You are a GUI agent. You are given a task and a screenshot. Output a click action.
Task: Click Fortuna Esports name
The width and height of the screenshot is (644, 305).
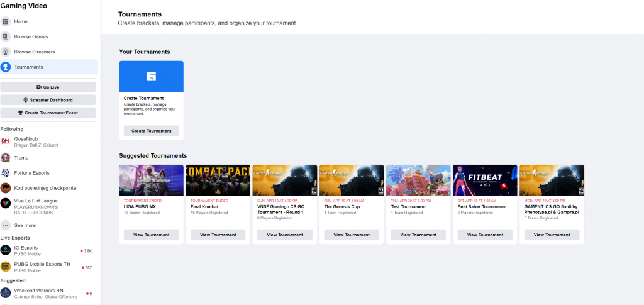point(31,173)
